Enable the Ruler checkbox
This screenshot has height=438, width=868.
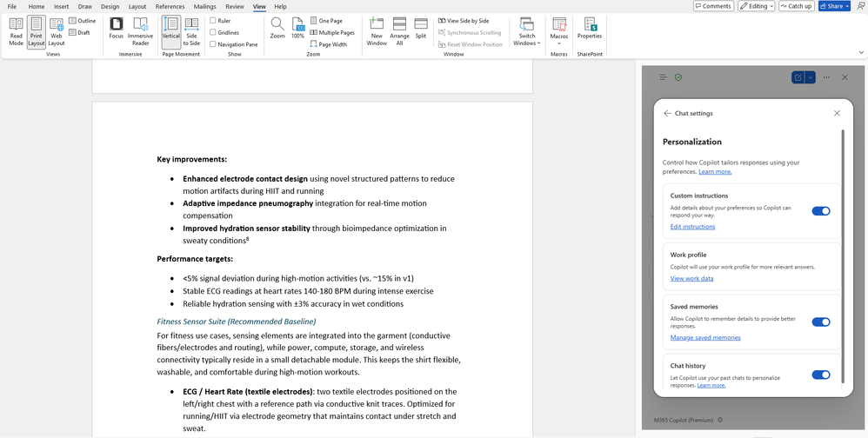click(x=212, y=21)
